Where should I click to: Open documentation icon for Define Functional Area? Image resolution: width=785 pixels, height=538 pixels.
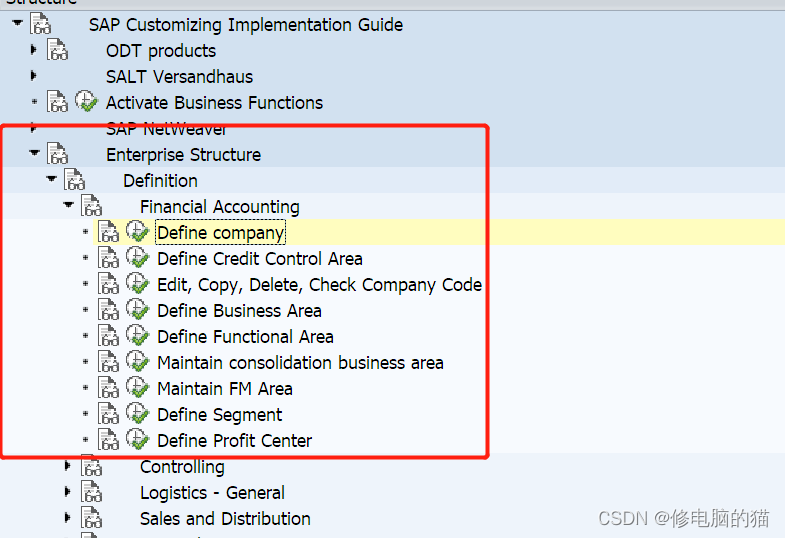pos(109,336)
